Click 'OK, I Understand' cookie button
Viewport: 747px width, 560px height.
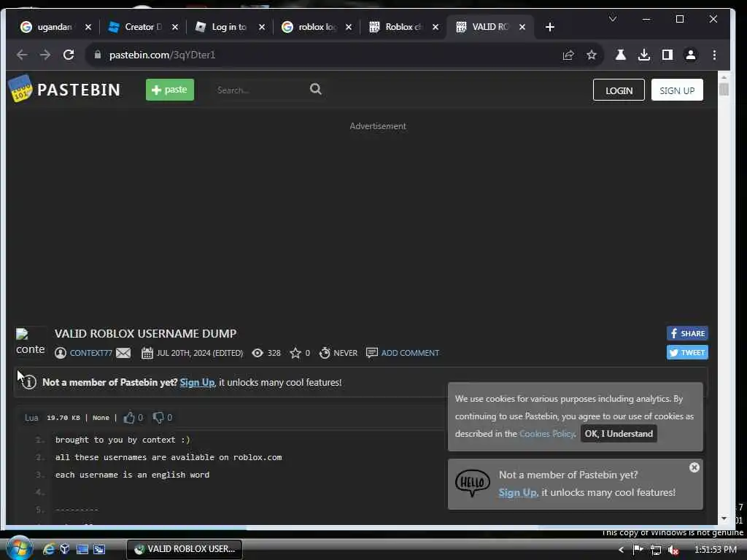(x=619, y=434)
